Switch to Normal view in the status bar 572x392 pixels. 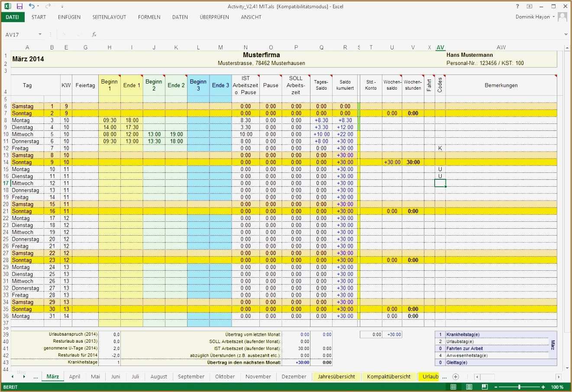click(453, 386)
